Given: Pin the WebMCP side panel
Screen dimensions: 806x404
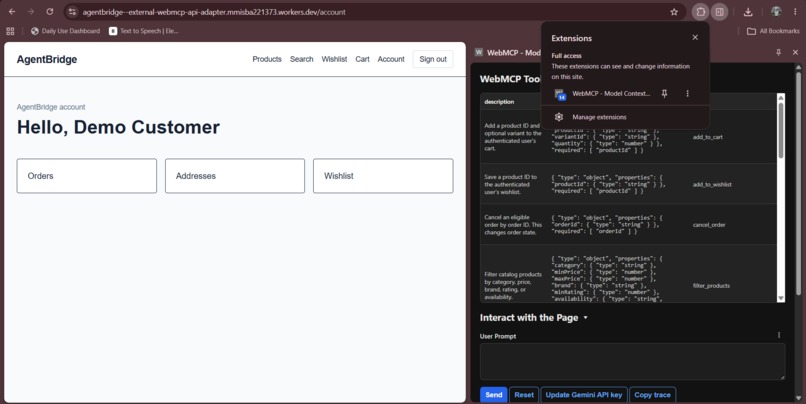Looking at the screenshot, I should pyautogui.click(x=778, y=52).
